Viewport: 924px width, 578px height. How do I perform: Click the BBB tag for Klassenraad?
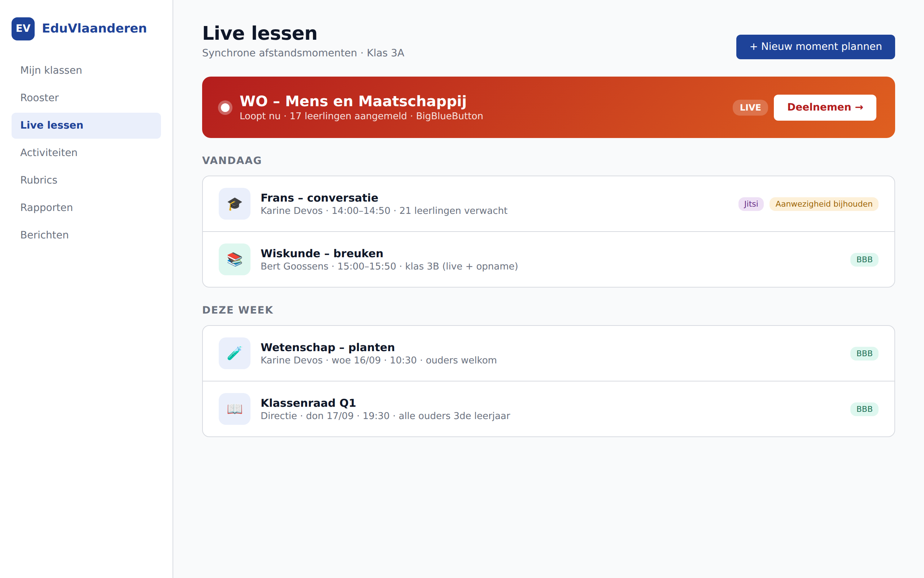click(864, 409)
